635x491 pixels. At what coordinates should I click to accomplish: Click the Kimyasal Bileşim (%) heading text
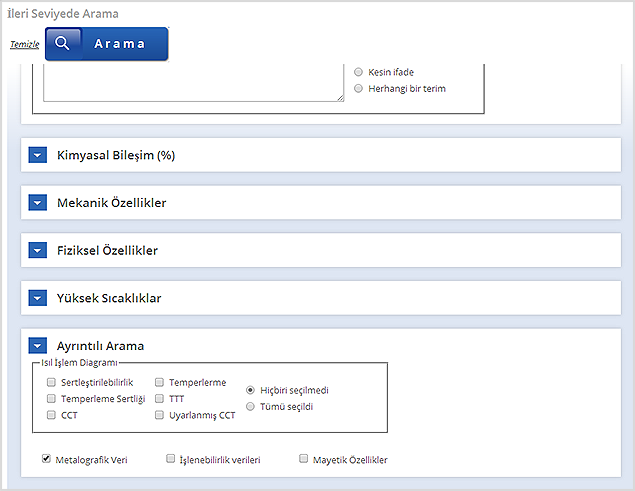(x=116, y=155)
